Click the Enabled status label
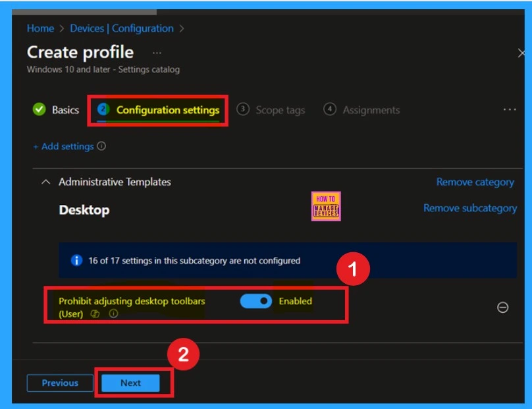 coord(295,301)
